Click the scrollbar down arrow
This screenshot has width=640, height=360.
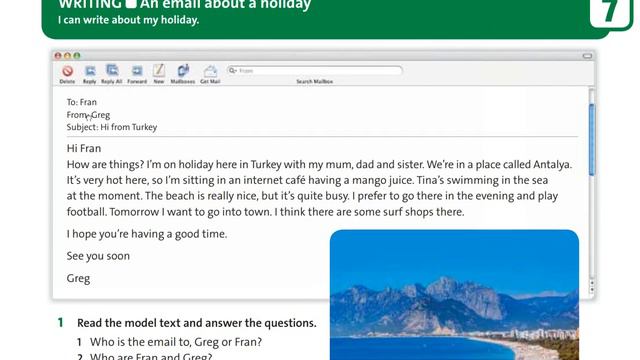click(x=591, y=289)
